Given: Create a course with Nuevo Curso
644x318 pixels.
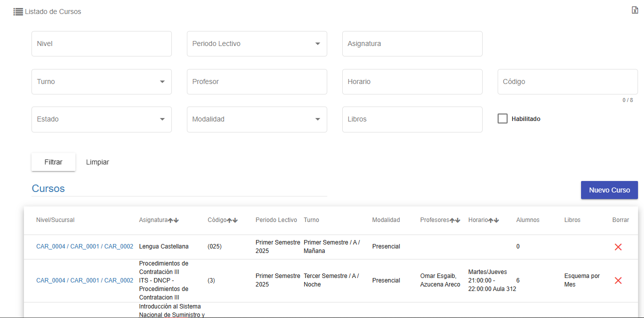Looking at the screenshot, I should tap(609, 190).
